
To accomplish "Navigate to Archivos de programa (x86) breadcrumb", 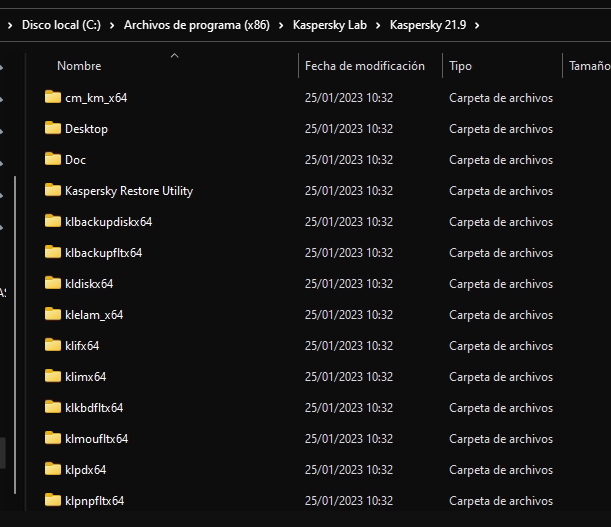I will [197, 25].
